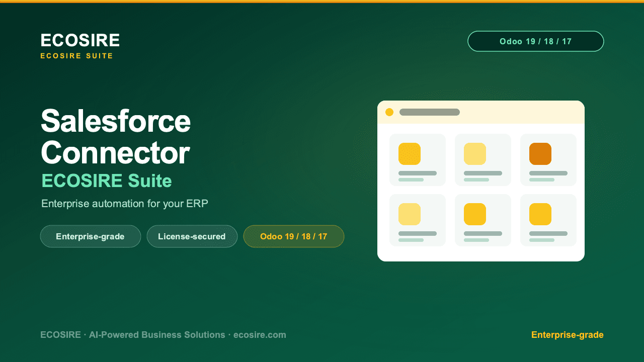Click the "License-secured" pill badge
Viewport: 644px width, 362px height.
[x=192, y=236]
